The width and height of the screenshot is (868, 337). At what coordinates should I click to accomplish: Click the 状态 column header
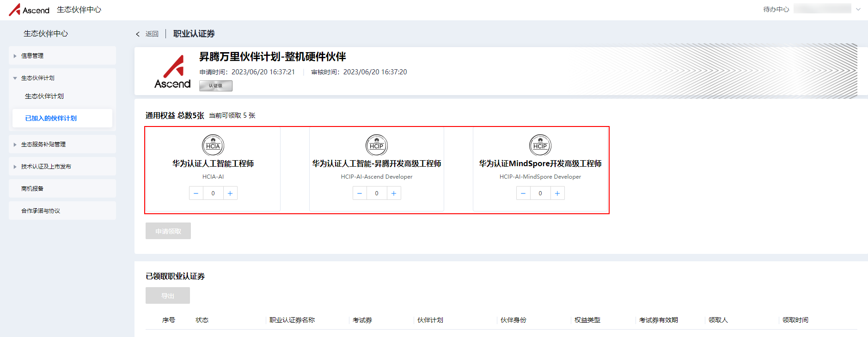pos(202,320)
